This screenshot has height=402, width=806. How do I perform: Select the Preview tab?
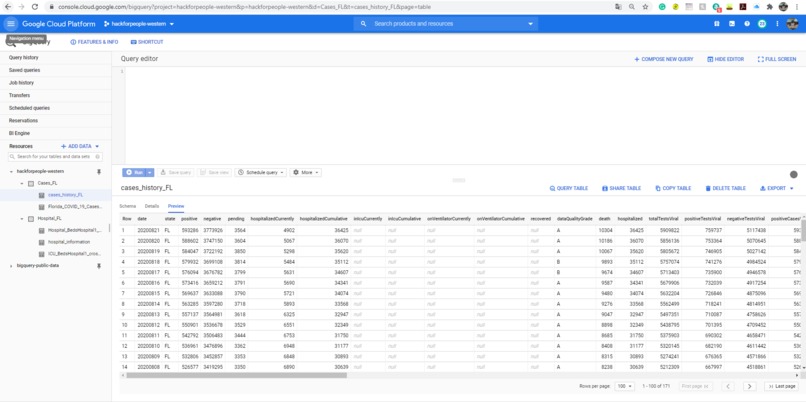(x=176, y=206)
